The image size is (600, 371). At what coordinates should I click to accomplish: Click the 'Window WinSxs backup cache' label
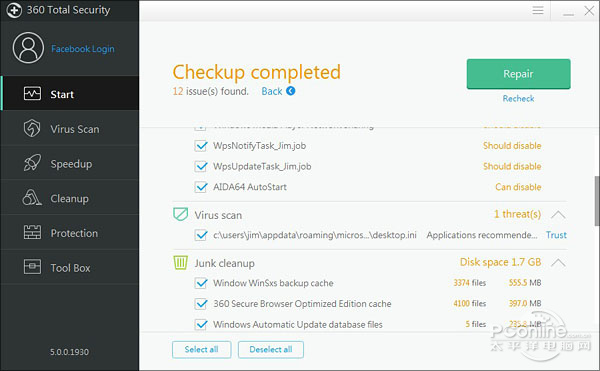pos(273,283)
